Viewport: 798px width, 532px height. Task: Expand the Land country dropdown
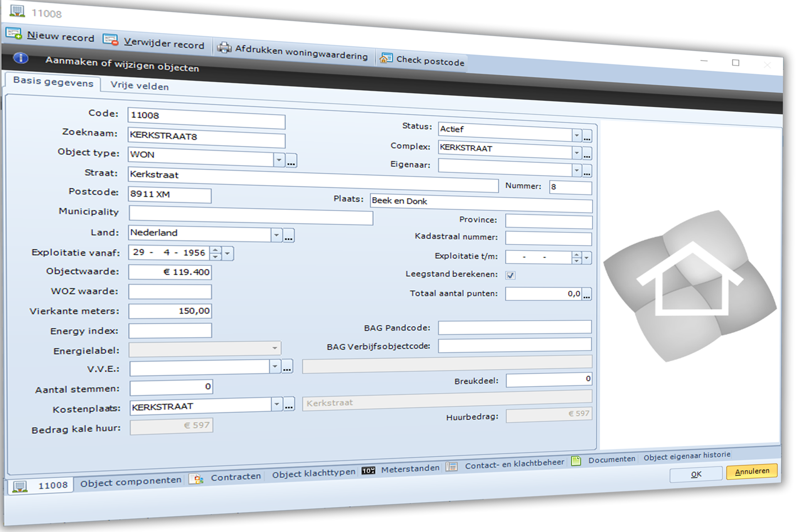276,235
